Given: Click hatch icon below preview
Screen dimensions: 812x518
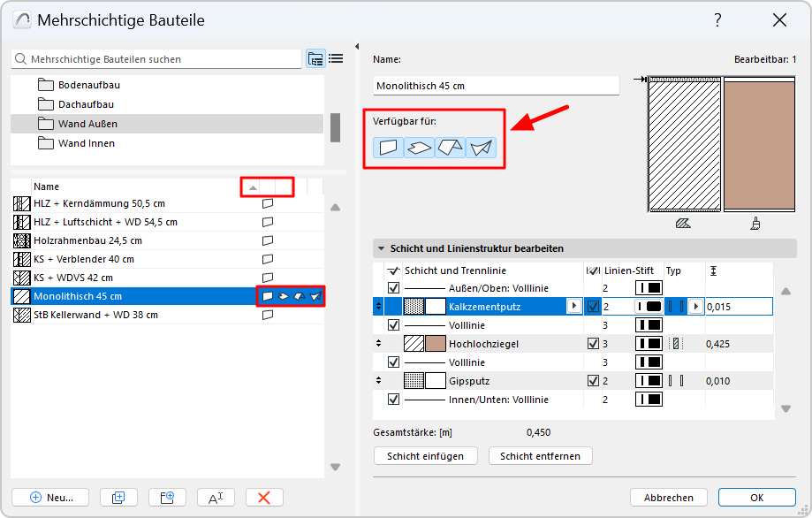Looking at the screenshot, I should tap(683, 224).
